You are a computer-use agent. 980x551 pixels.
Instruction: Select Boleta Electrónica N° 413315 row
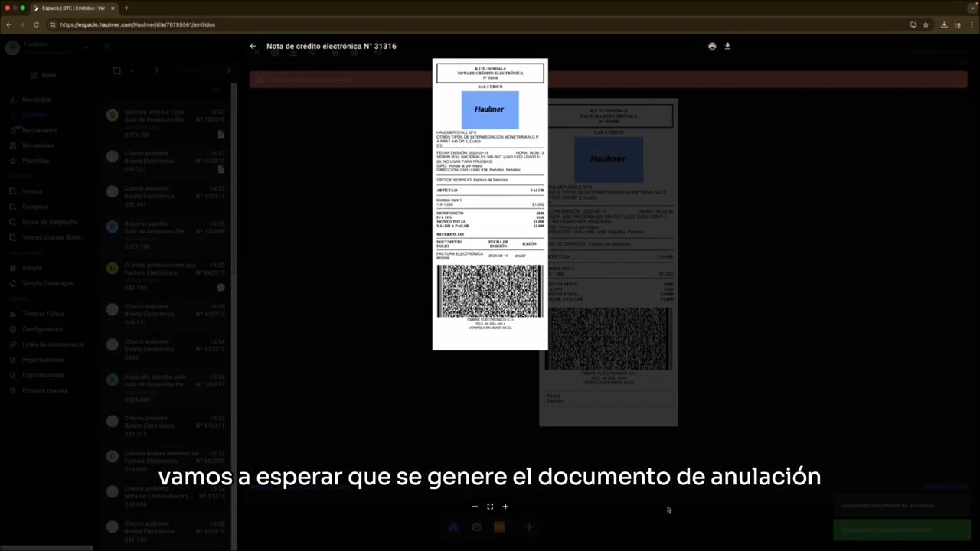click(x=165, y=161)
